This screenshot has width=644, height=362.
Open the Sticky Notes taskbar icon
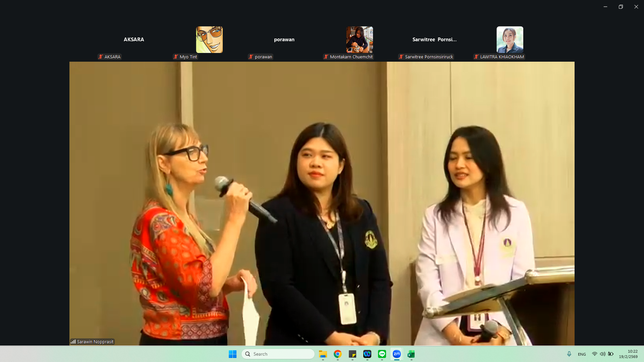coord(353,354)
